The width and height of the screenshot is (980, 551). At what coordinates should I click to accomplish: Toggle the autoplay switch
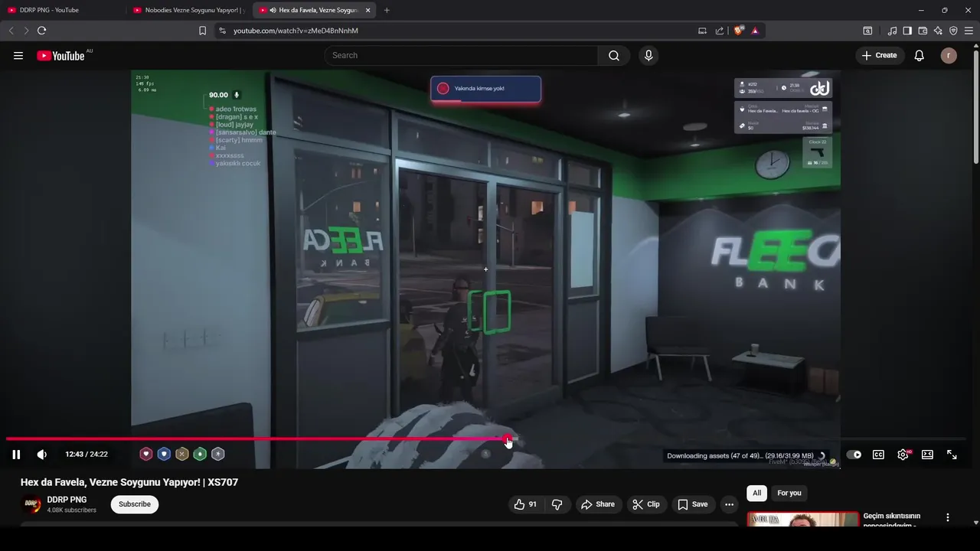pyautogui.click(x=854, y=455)
